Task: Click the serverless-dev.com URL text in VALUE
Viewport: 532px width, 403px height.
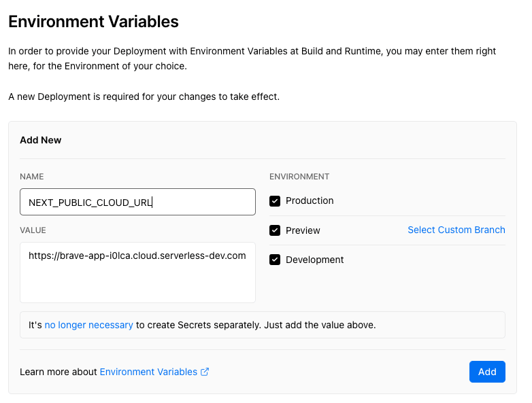Action: (x=137, y=256)
